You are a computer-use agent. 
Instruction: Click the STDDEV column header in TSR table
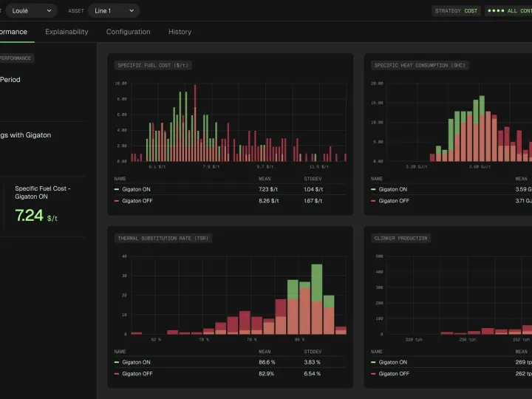point(313,352)
